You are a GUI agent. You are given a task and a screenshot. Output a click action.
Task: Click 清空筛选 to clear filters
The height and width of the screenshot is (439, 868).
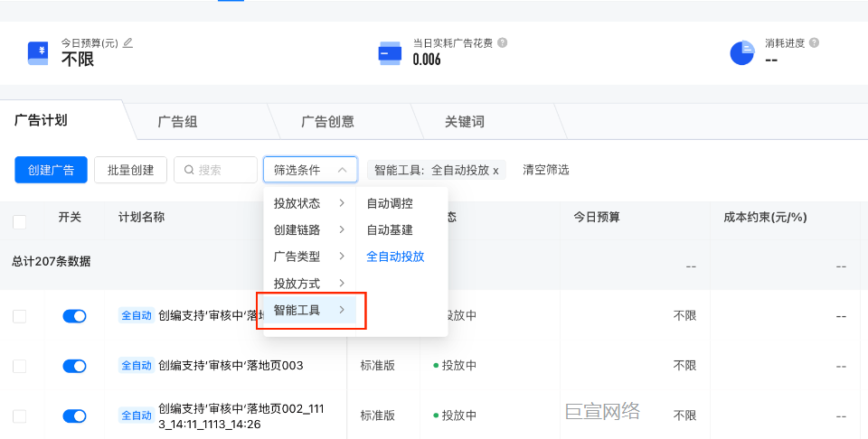point(546,170)
